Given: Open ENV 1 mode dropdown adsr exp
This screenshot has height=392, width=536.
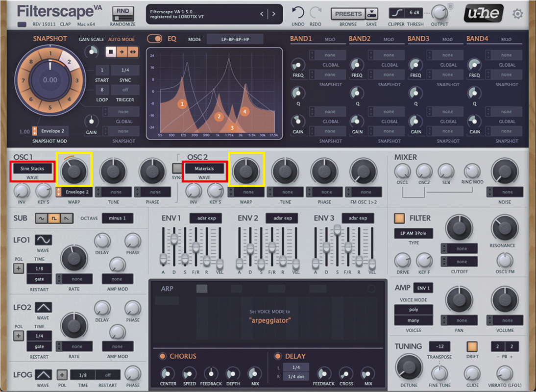Looking at the screenshot, I should point(206,218).
